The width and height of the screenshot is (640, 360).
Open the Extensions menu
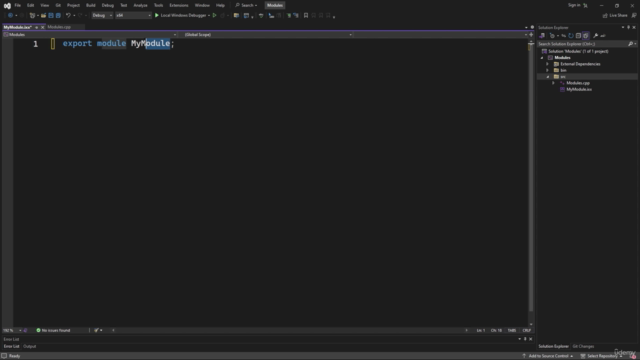coord(179,5)
